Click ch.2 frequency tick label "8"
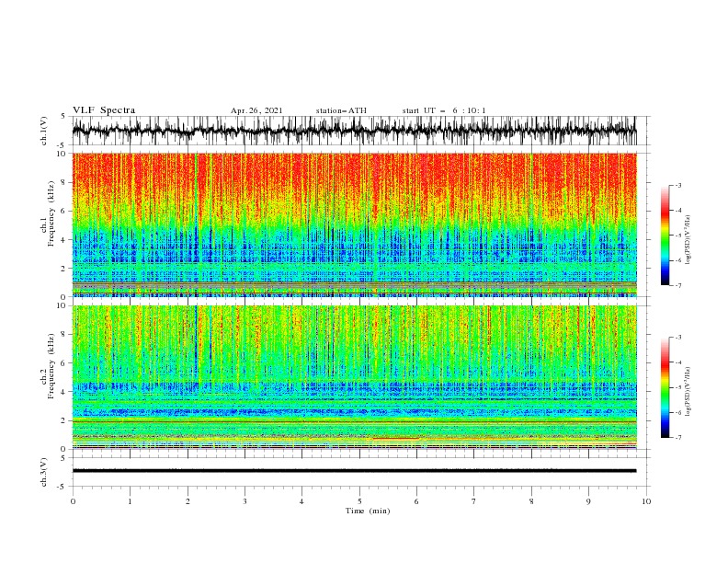 tap(64, 335)
